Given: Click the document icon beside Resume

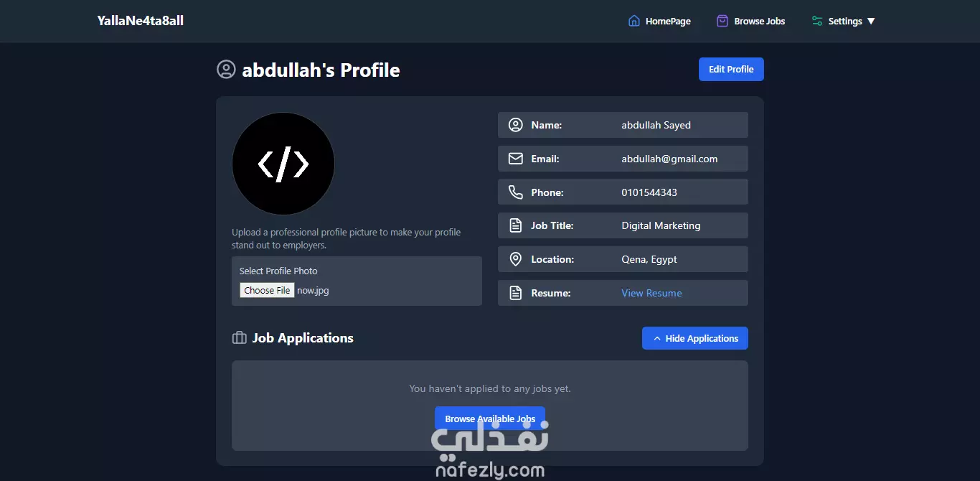Looking at the screenshot, I should coord(515,293).
